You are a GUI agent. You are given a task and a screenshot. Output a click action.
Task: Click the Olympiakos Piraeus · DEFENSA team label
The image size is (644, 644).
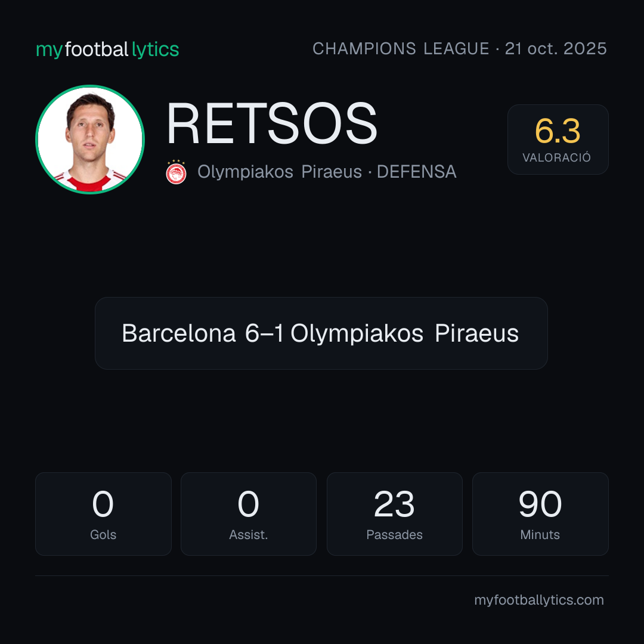pos(327,172)
